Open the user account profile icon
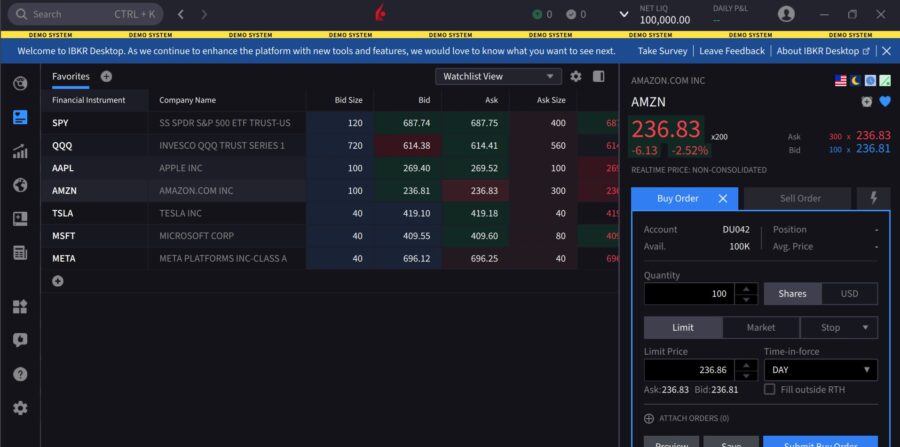 click(786, 14)
